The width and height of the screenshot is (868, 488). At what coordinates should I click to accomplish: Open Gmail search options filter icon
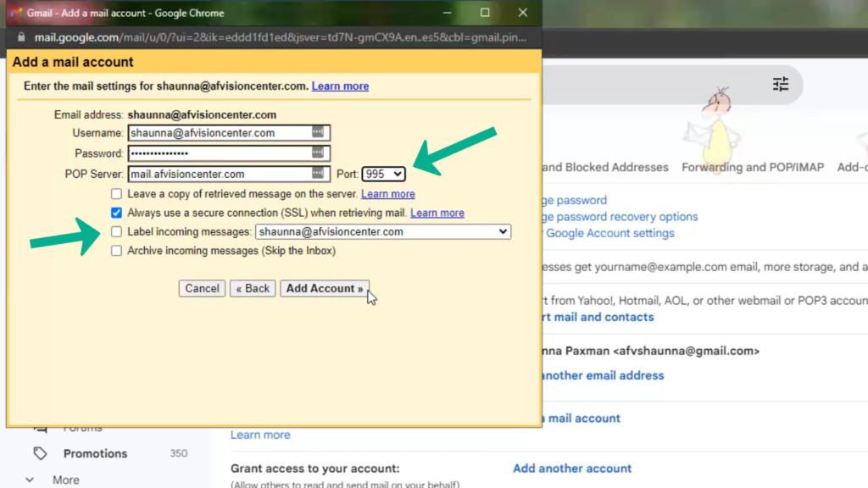coord(781,84)
